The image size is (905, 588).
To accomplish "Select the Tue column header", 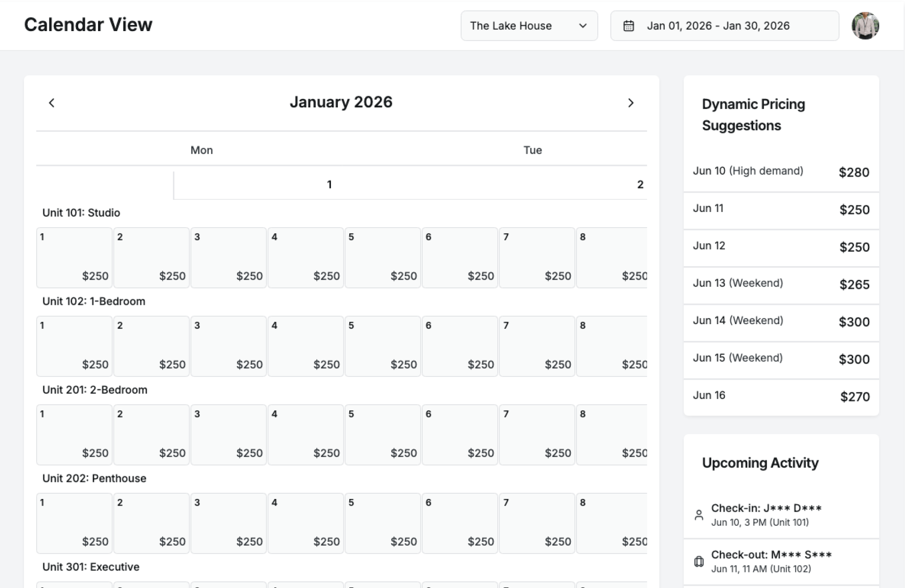I will pyautogui.click(x=532, y=150).
